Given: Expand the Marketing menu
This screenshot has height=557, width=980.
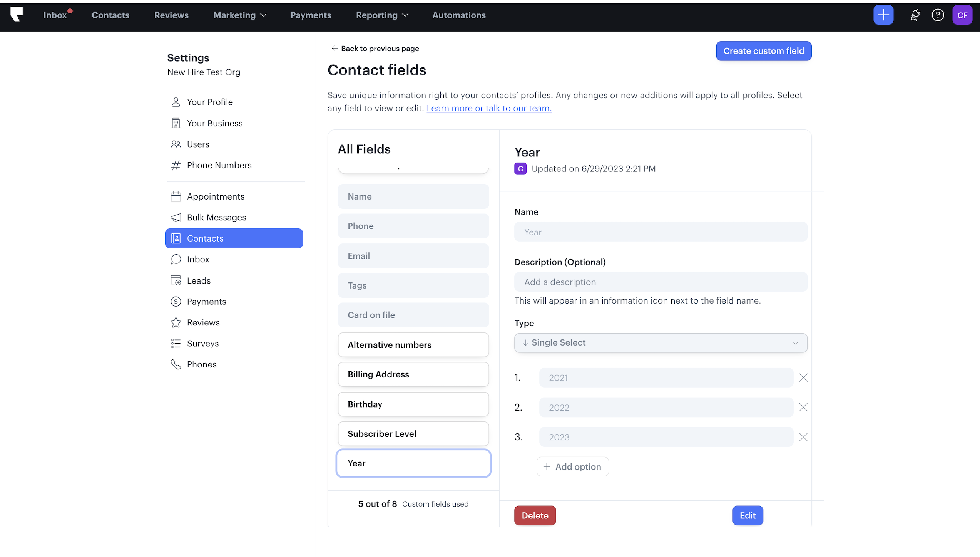Looking at the screenshot, I should tap(239, 15).
